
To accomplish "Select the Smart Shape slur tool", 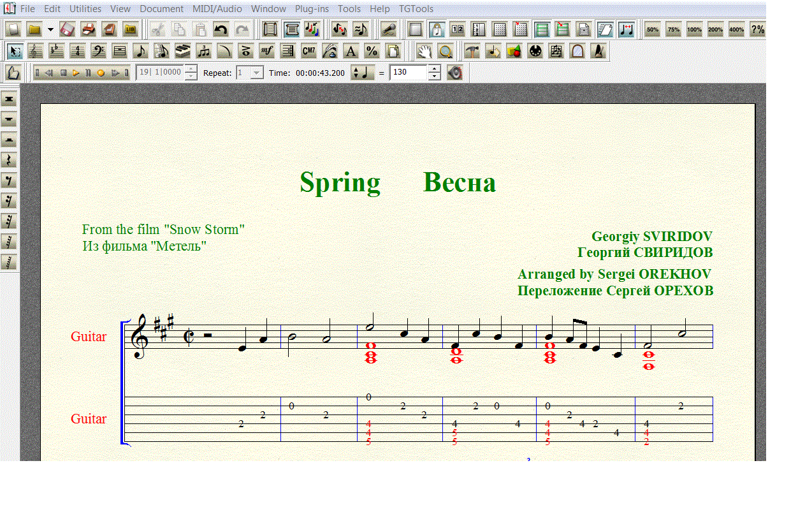I will click(x=224, y=51).
